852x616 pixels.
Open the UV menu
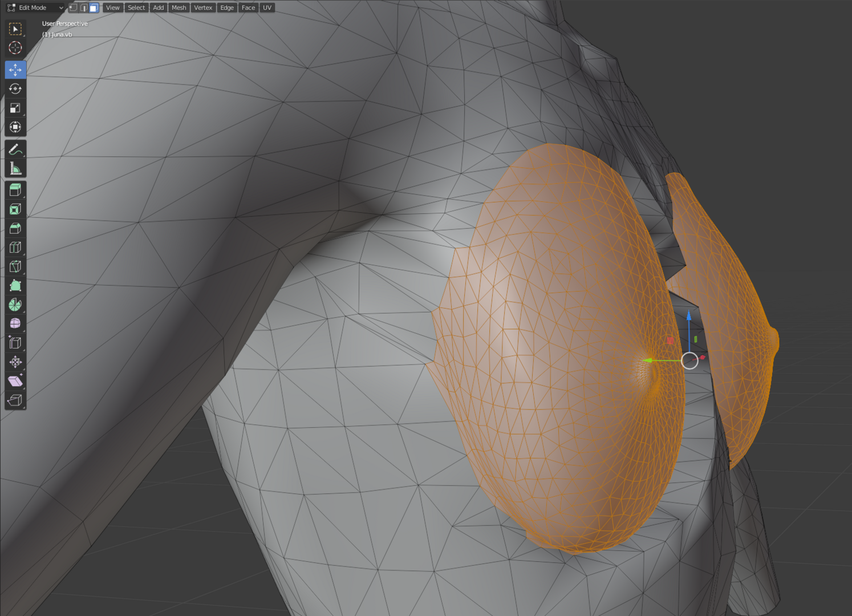[267, 7]
